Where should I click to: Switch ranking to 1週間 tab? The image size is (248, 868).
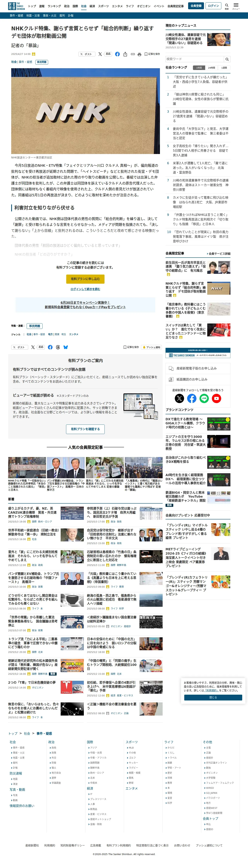tap(224, 68)
